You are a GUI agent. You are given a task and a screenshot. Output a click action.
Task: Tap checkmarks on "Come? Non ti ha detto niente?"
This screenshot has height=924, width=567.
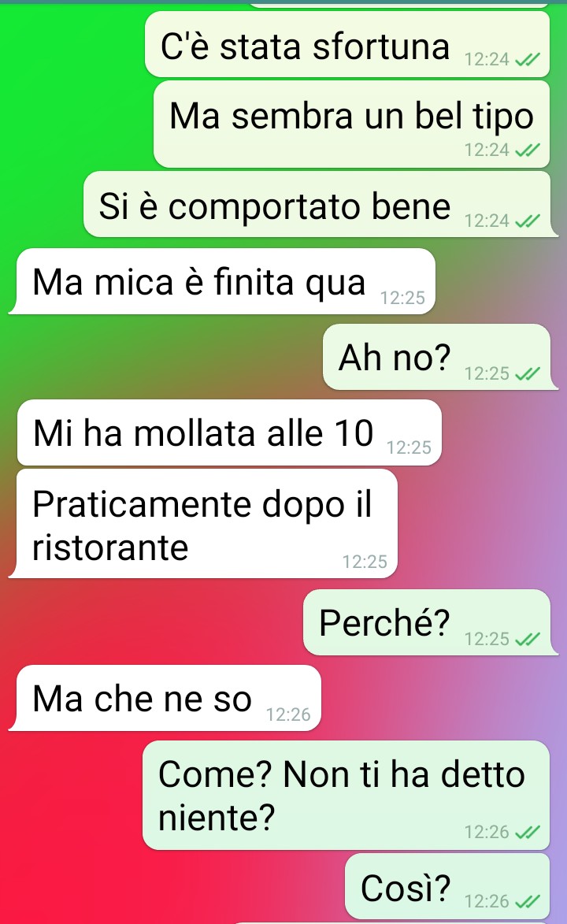(x=528, y=832)
